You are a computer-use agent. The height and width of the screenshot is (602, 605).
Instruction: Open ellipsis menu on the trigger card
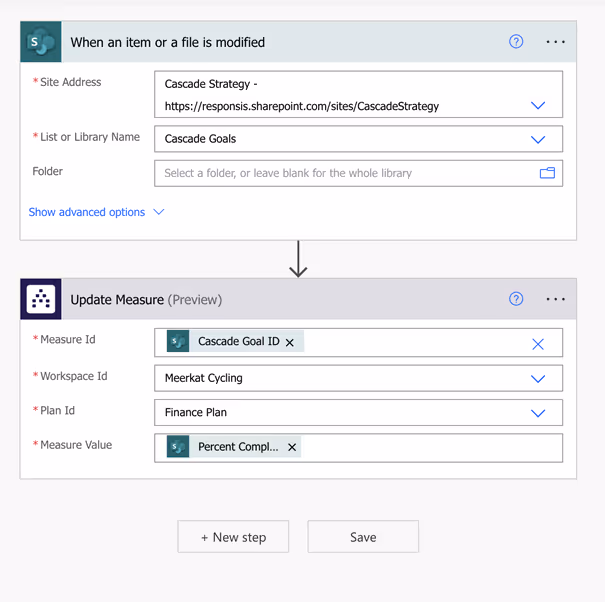point(556,42)
